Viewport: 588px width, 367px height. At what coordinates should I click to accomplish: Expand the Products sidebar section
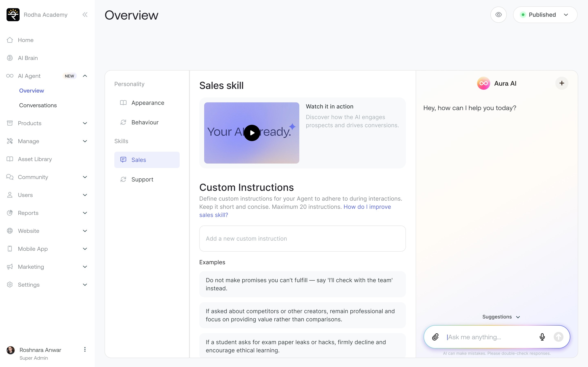click(85, 123)
